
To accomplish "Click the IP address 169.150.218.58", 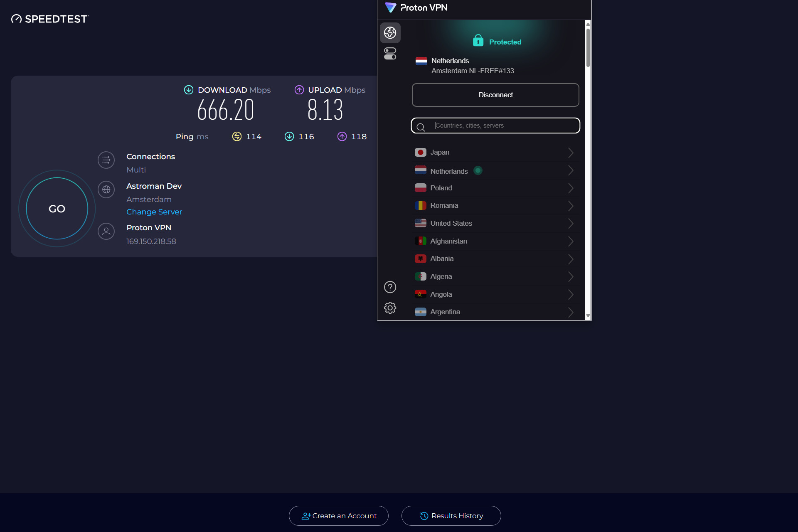I will [151, 241].
